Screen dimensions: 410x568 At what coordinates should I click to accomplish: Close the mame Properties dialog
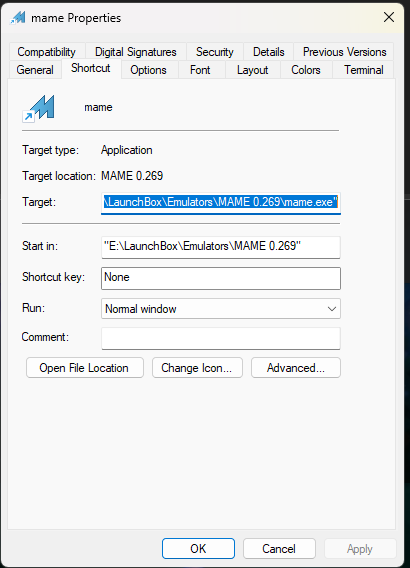coord(389,17)
